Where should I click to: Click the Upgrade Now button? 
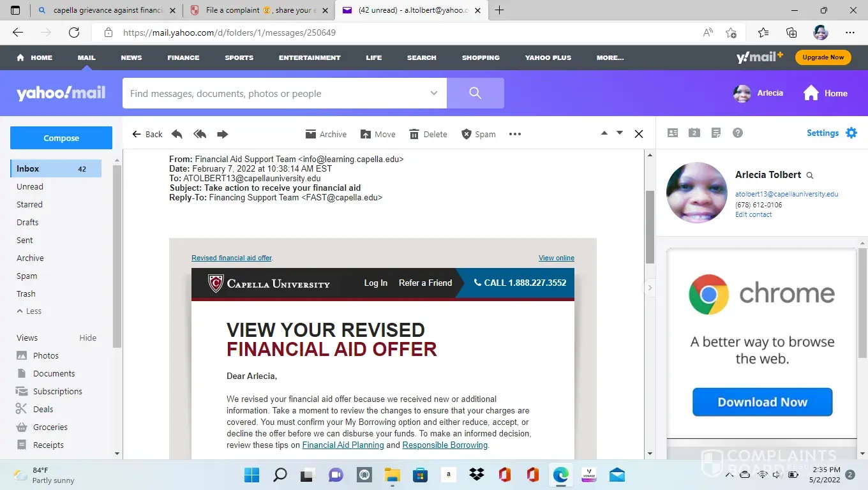[x=823, y=57]
